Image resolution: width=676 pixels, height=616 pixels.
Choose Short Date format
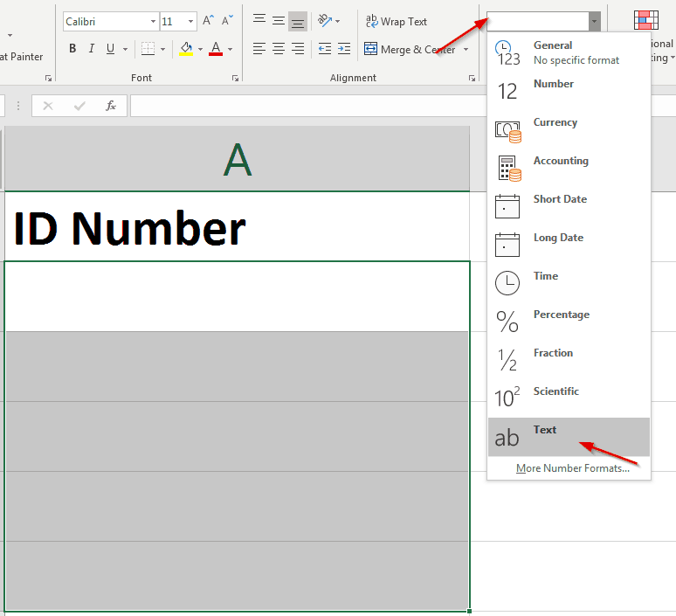click(569, 206)
